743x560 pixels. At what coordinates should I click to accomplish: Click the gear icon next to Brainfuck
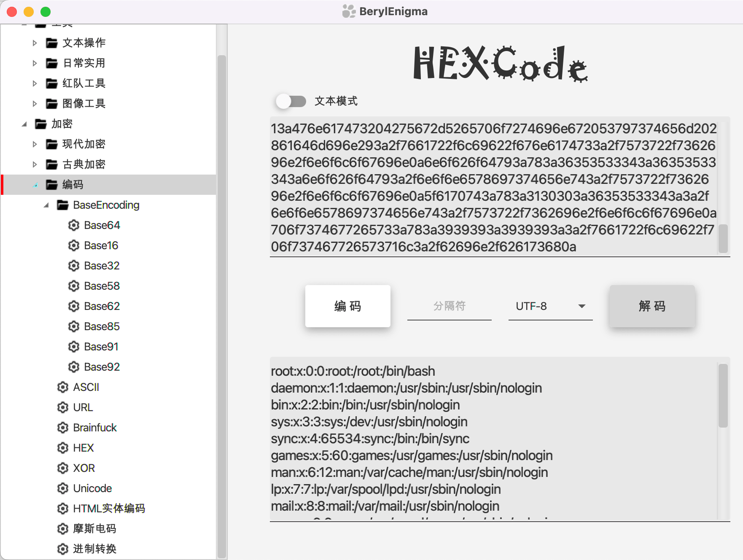coord(63,428)
